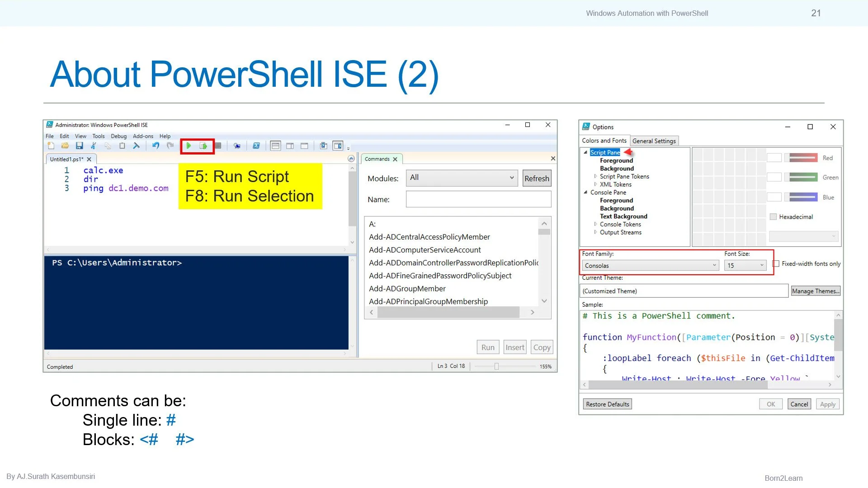Start PowerShell.exe with the blue console icon
868x488 pixels.
coord(256,145)
